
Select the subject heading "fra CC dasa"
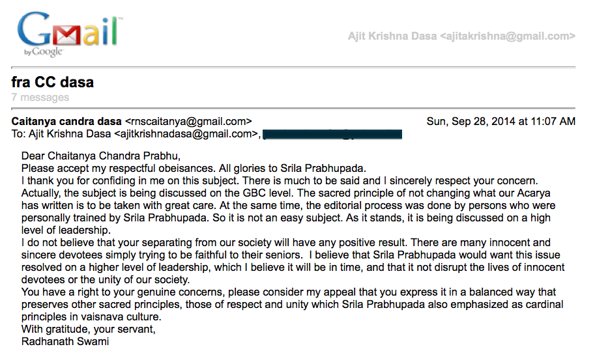[53, 82]
